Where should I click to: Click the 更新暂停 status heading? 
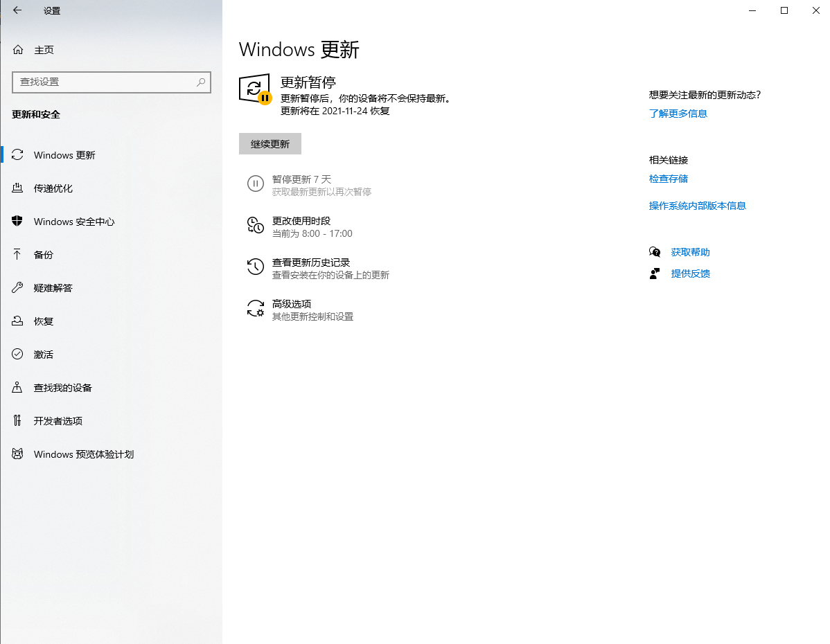point(308,82)
